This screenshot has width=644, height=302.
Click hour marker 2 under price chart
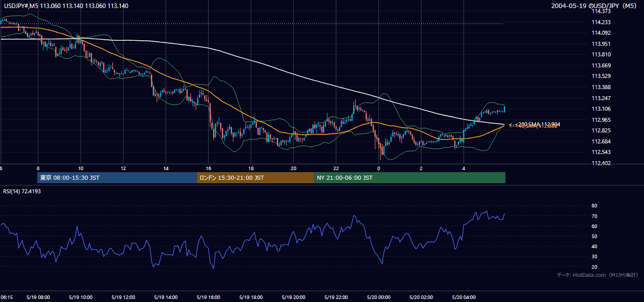point(421,169)
